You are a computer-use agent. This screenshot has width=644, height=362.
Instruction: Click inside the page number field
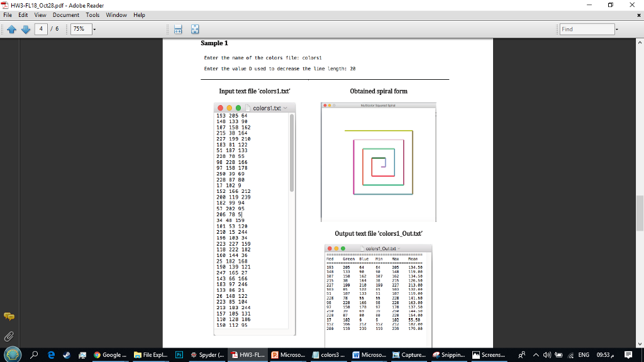pos(40,28)
